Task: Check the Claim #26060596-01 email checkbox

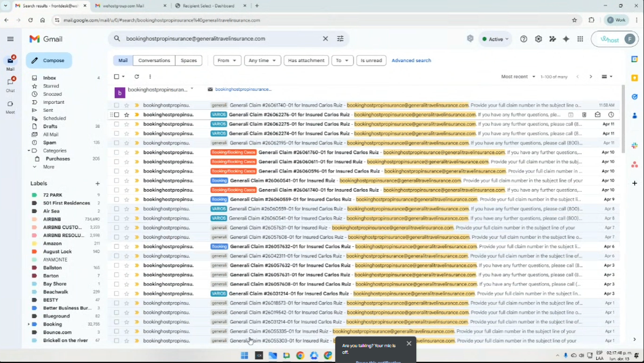Action: pos(117,171)
